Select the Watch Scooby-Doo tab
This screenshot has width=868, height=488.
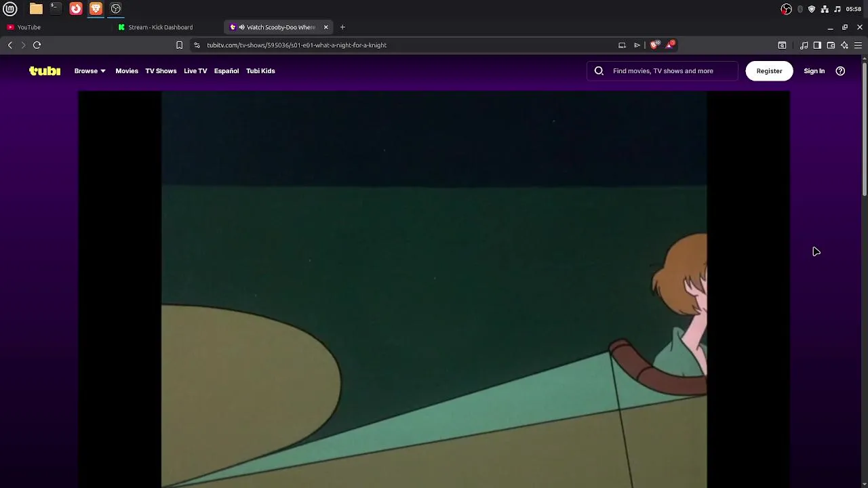click(x=280, y=27)
